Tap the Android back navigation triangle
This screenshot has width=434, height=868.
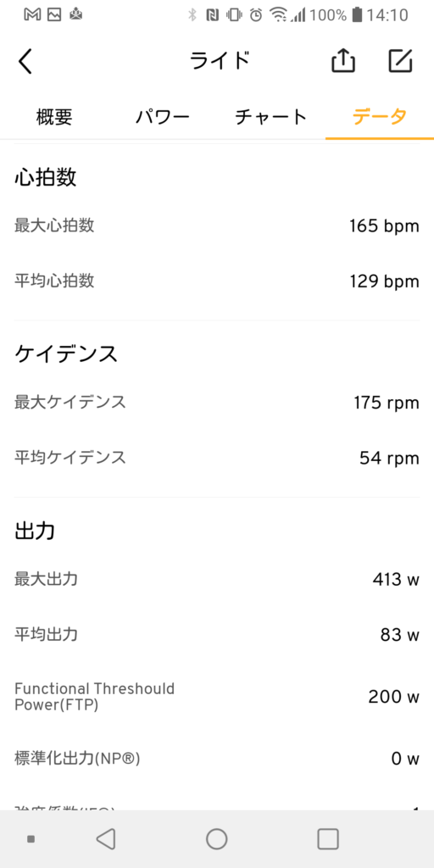click(106, 839)
